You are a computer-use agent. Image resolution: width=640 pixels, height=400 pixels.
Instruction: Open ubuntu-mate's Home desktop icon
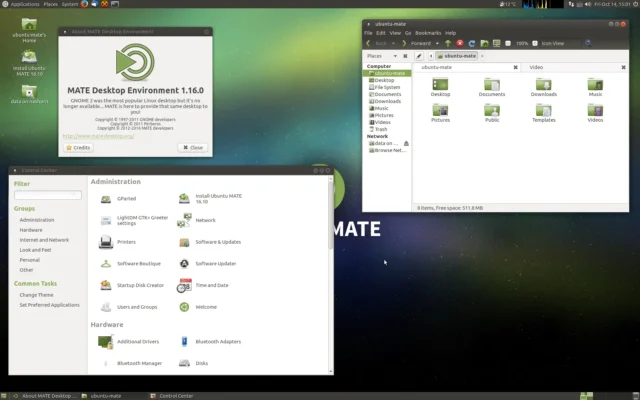(x=29, y=30)
